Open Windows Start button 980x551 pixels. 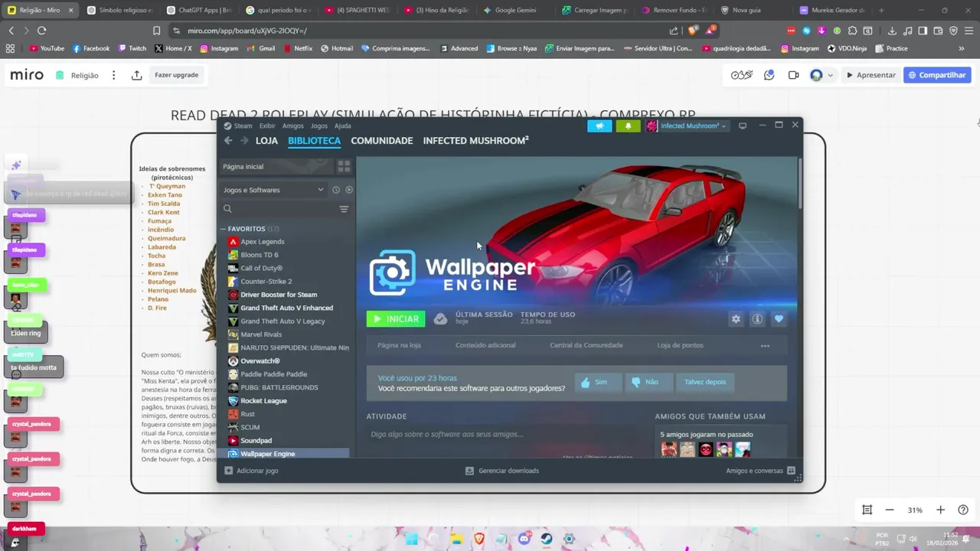click(412, 539)
